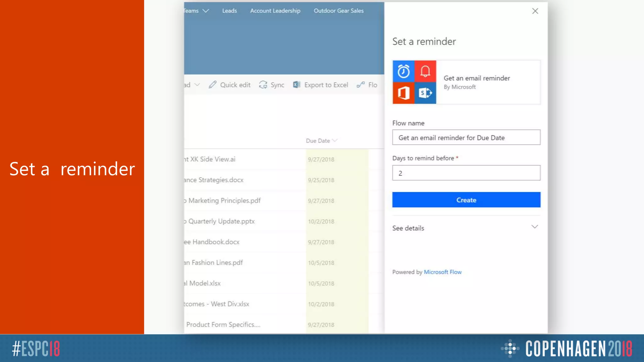
Task: Click the Flow name text field
Action: click(466, 137)
